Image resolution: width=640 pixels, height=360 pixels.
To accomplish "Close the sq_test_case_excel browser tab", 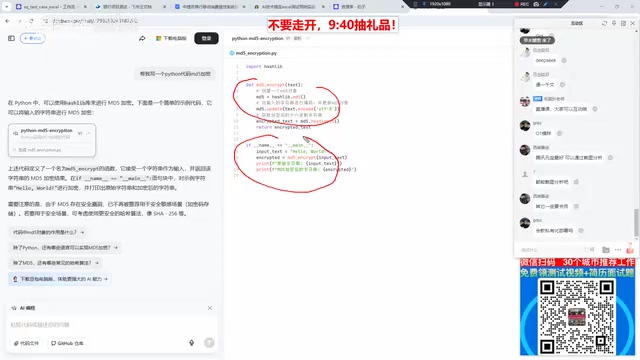I will 85,7.
